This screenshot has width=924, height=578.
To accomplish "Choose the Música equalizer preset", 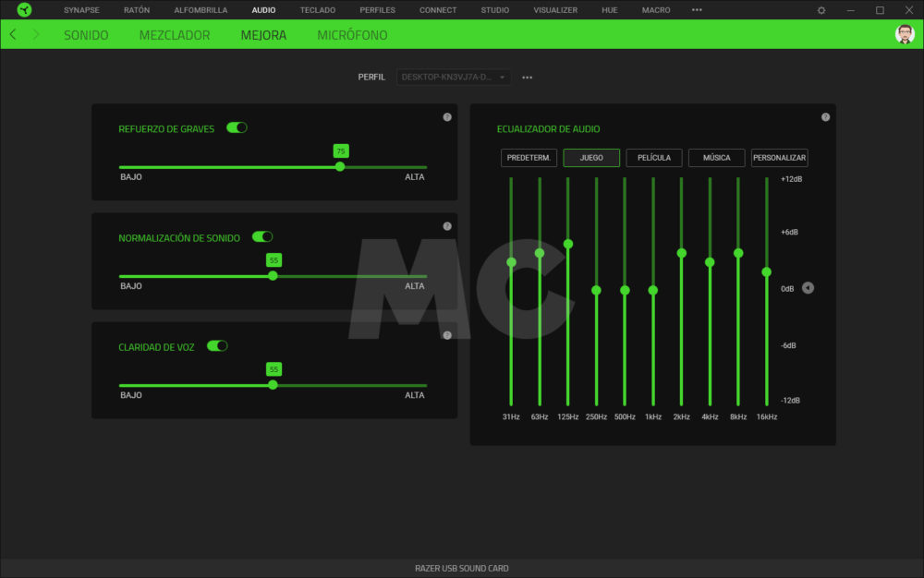I will tap(716, 158).
